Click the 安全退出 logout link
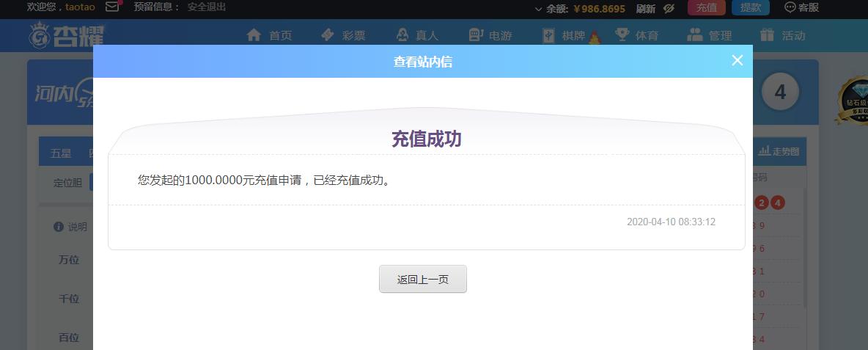The image size is (868, 350). (207, 7)
